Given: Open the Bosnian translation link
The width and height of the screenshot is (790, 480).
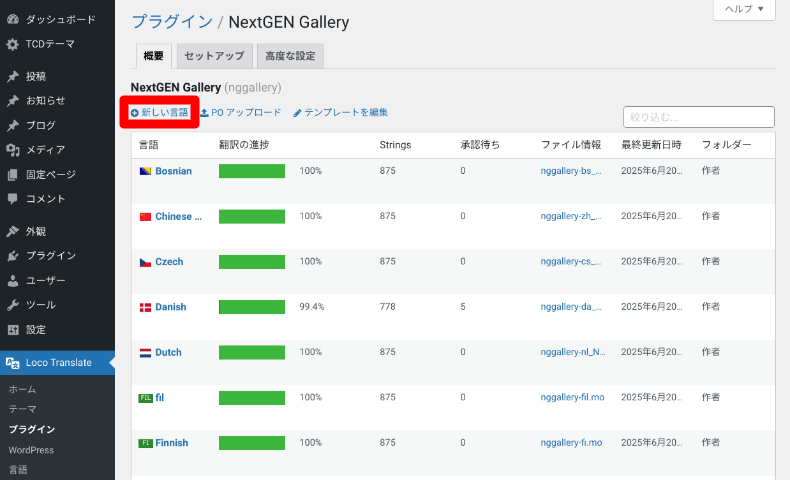Looking at the screenshot, I should [173, 171].
